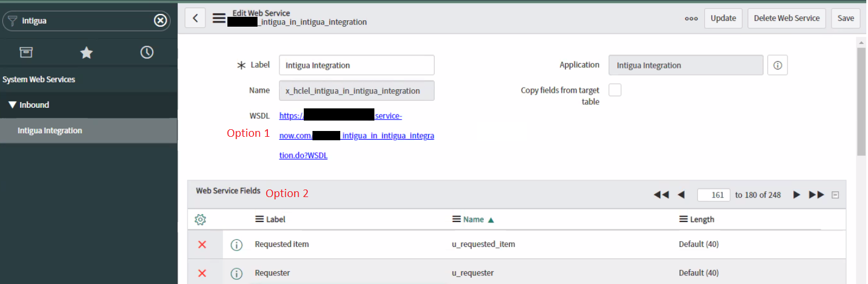Open the WSDL hyperlink

click(x=356, y=136)
